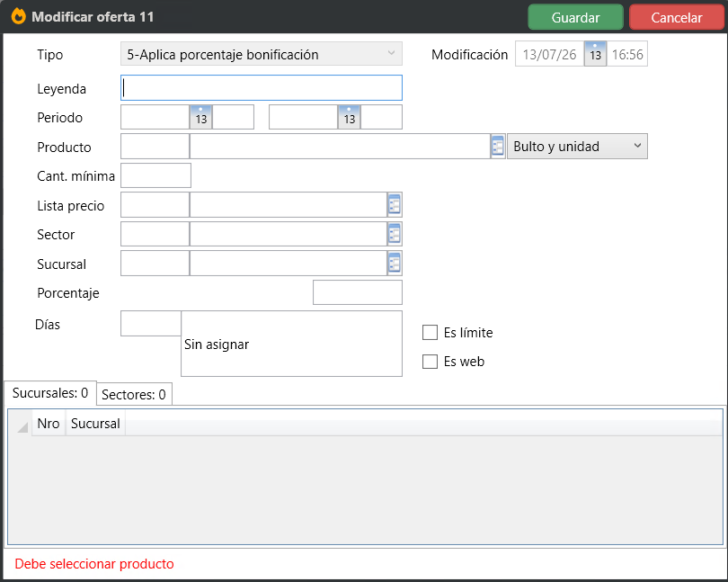Click the Periodo end time field
Image resolution: width=728 pixels, height=582 pixels.
[381, 117]
